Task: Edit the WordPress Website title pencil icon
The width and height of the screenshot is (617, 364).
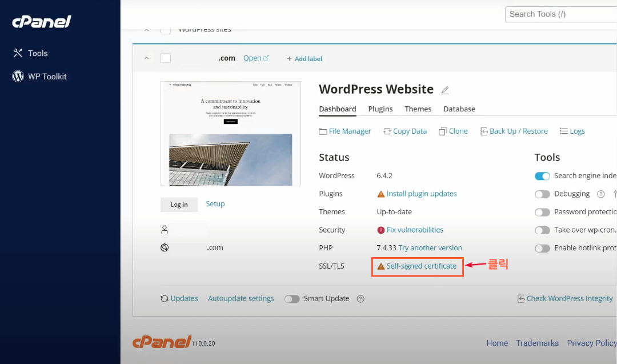Action: [444, 90]
